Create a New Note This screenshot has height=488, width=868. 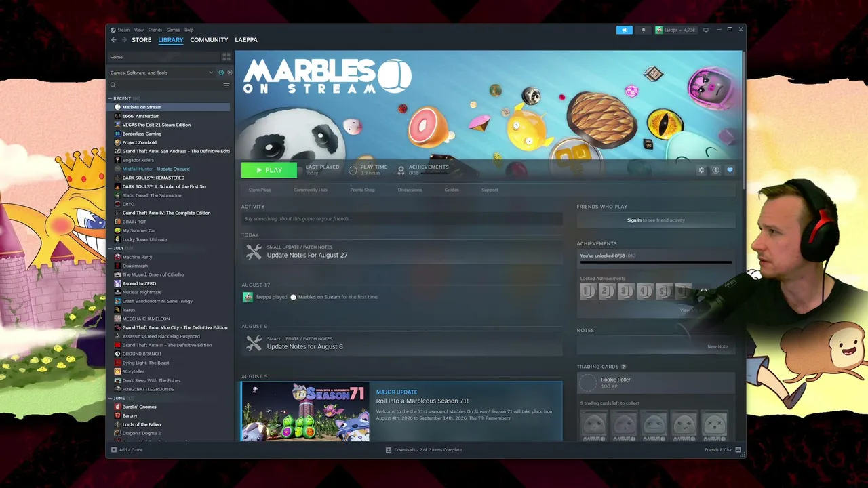point(717,346)
